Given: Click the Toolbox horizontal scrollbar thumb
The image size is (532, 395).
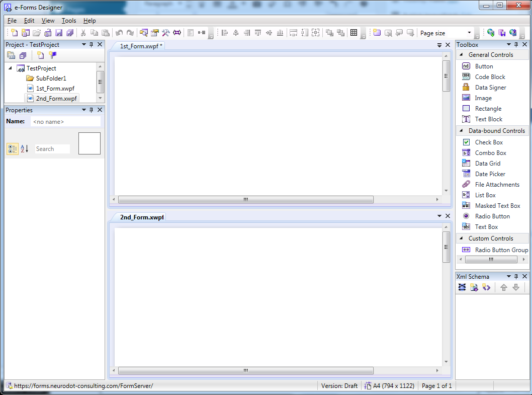Looking at the screenshot, I should 491,260.
